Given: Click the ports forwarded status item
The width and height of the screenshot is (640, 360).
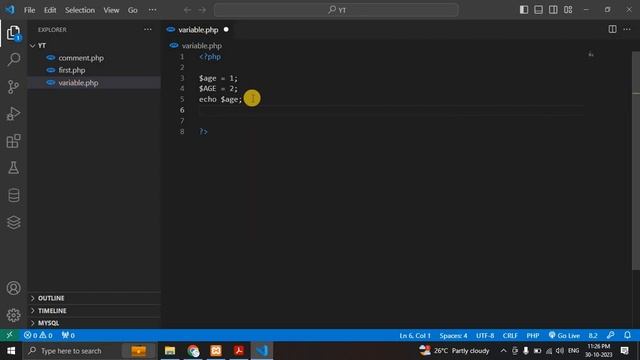Looking at the screenshot, I should (68, 336).
